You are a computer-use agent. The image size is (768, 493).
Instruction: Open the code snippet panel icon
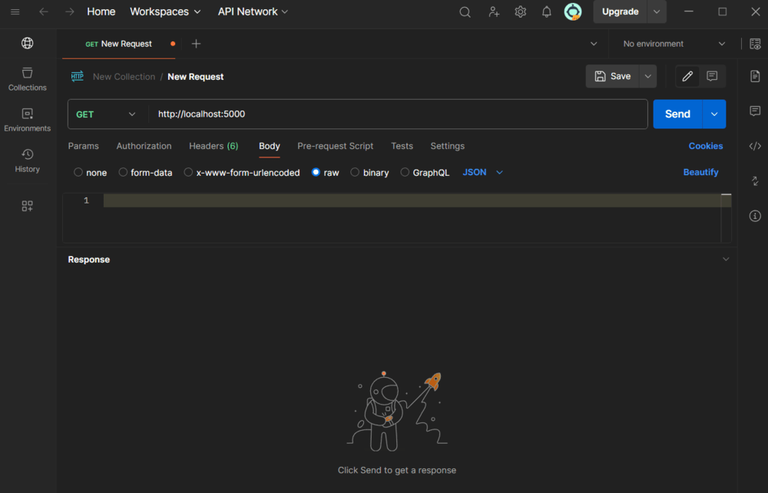point(755,146)
